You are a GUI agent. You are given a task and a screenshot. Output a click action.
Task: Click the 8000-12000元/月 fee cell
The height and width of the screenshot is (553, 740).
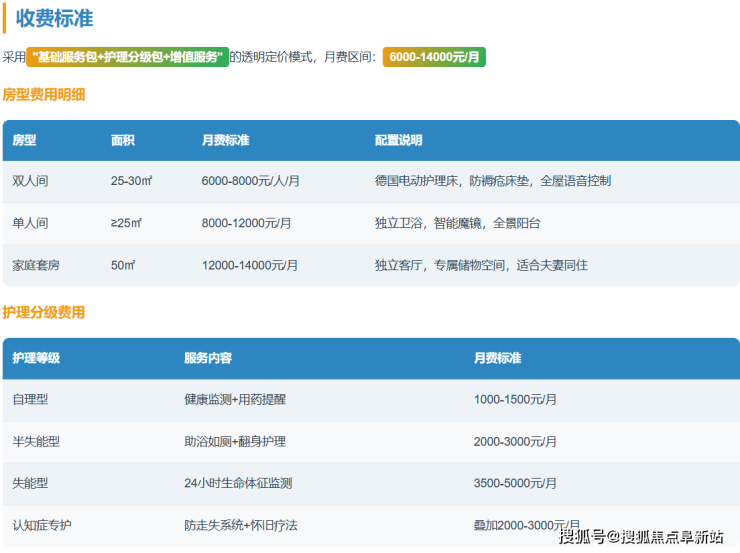pyautogui.click(x=246, y=223)
